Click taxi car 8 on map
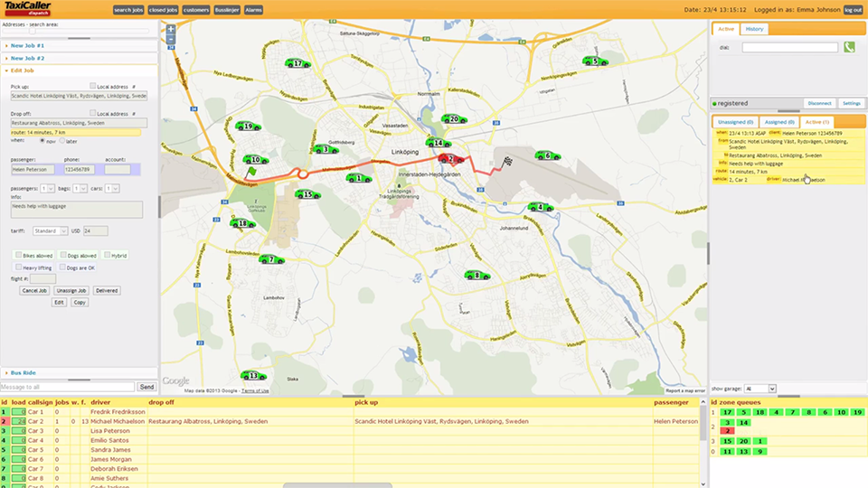This screenshot has height=488, width=868. (x=477, y=275)
